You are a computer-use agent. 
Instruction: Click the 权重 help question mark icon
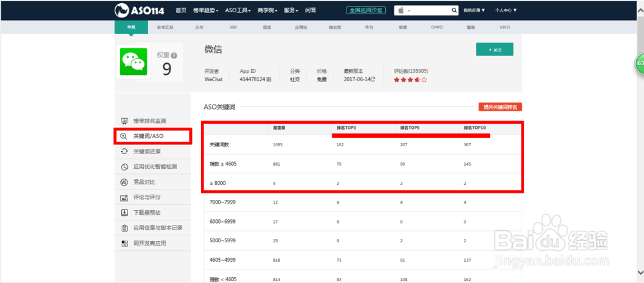tap(174, 55)
